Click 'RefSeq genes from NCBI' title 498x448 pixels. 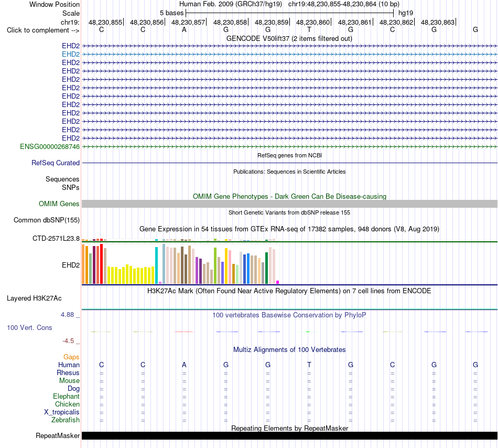pos(289,155)
